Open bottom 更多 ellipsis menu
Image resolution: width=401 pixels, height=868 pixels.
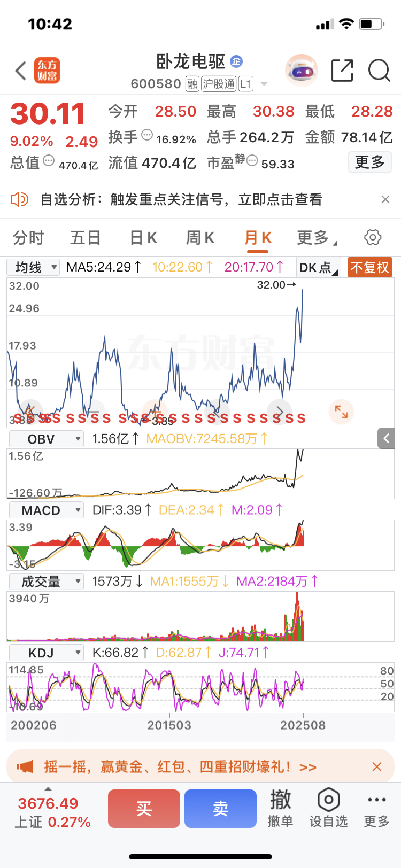[x=376, y=808]
